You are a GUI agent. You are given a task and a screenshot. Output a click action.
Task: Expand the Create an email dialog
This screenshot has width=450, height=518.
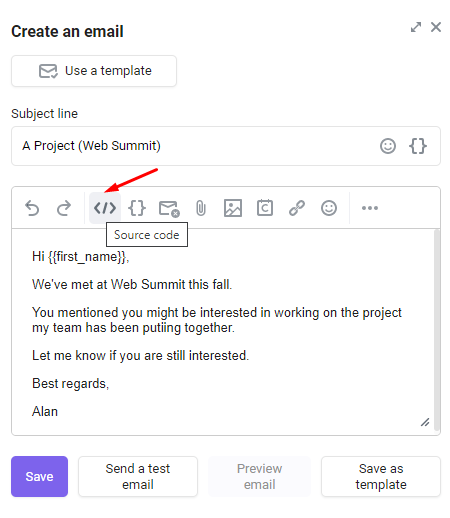tap(416, 27)
